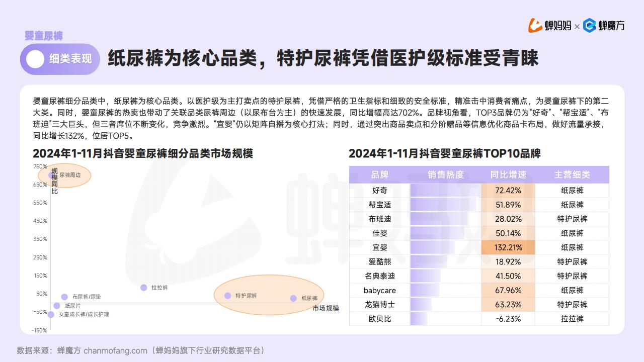Click the 50.14% growth value
Screen dimensions: 644x362
tap(508, 233)
